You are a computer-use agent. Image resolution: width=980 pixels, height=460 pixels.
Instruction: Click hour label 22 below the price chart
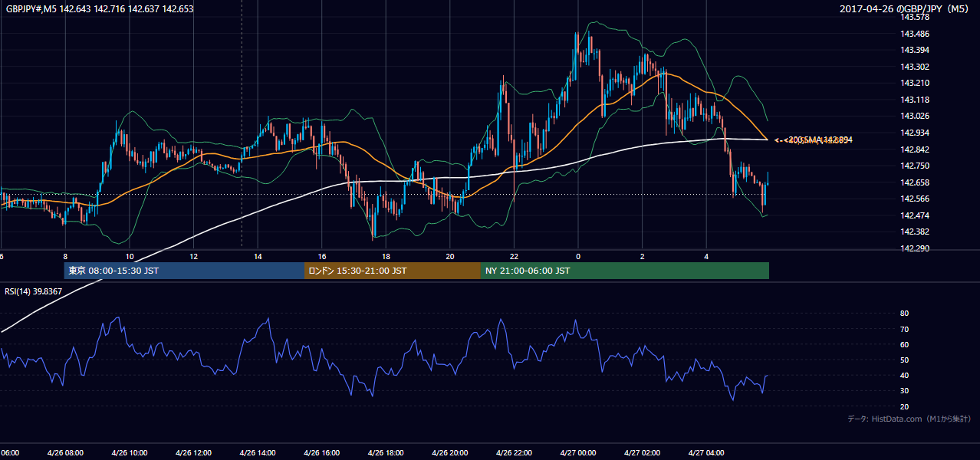514,256
